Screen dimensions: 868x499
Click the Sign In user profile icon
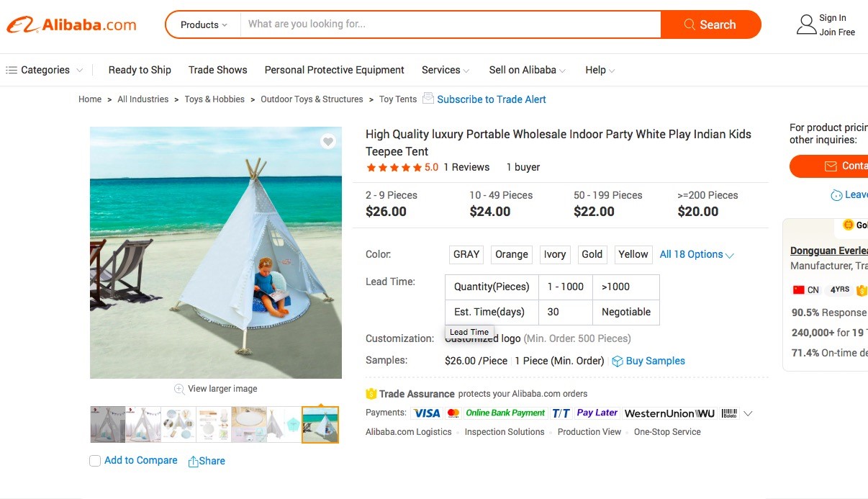click(x=806, y=24)
